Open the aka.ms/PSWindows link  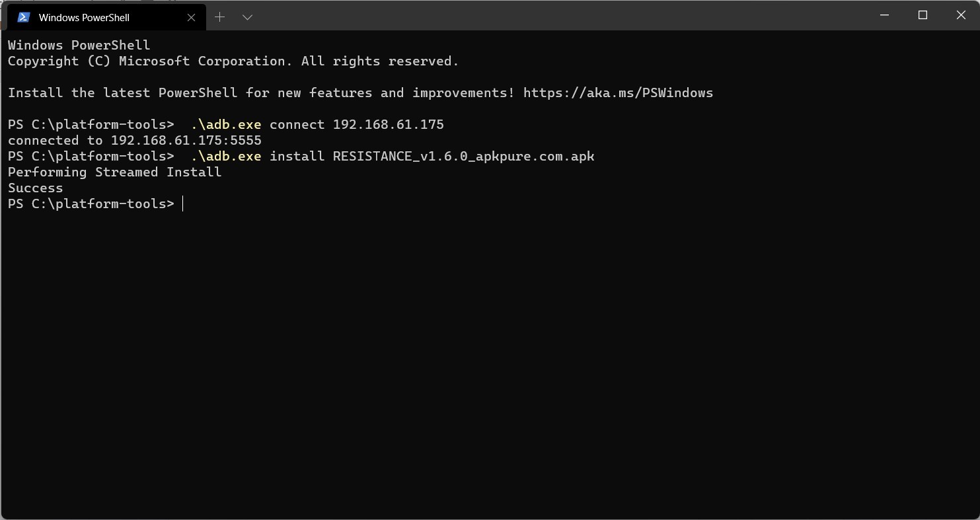coord(618,93)
